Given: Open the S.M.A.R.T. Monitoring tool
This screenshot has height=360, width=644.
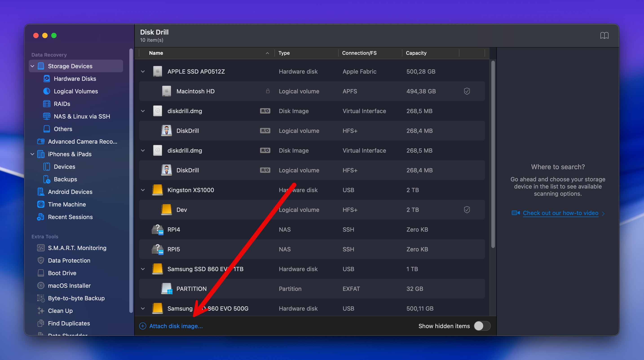Looking at the screenshot, I should 77,248.
